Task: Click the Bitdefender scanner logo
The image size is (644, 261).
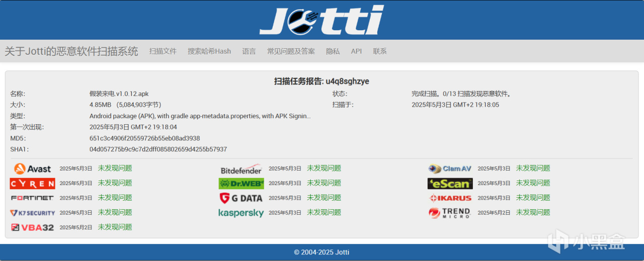Action: [x=242, y=168]
